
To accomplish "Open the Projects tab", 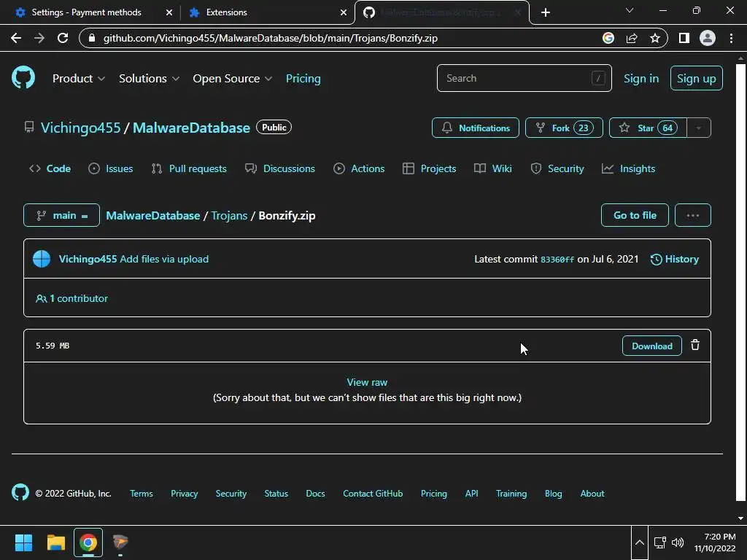I will point(429,168).
